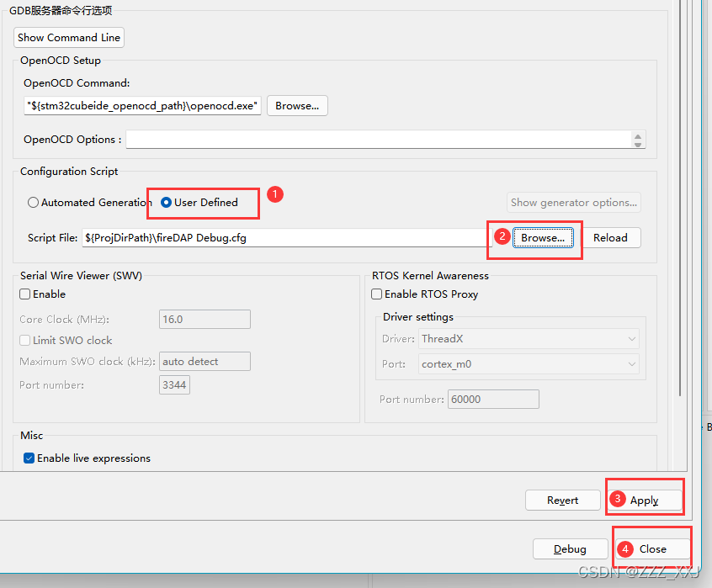Click the Script File path field
The height and width of the screenshot is (588, 712).
tap(286, 238)
